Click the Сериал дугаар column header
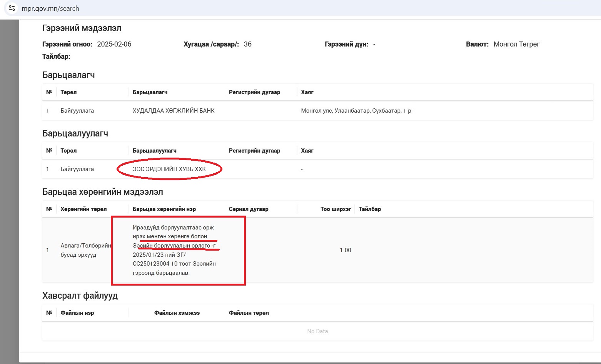This screenshot has width=601, height=364. [249, 209]
